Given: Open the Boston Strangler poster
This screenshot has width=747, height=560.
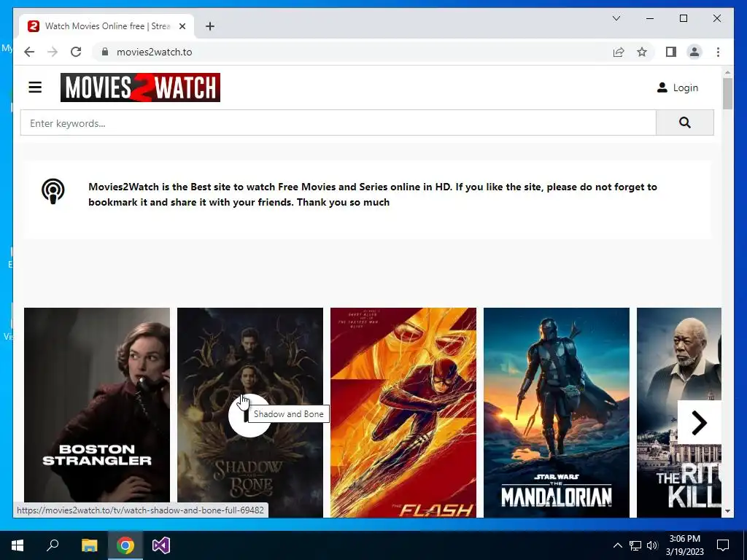Looking at the screenshot, I should pos(97,413).
